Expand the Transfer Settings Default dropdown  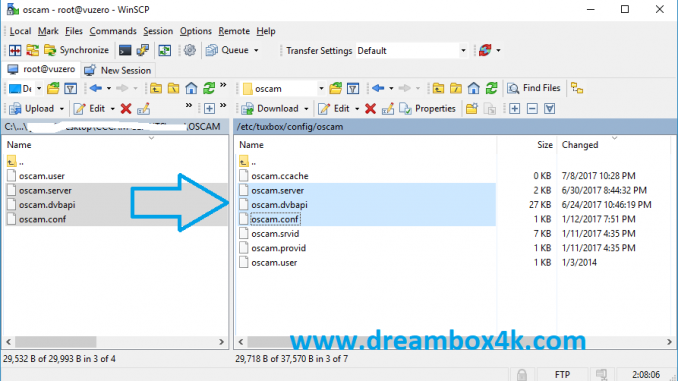pos(463,51)
